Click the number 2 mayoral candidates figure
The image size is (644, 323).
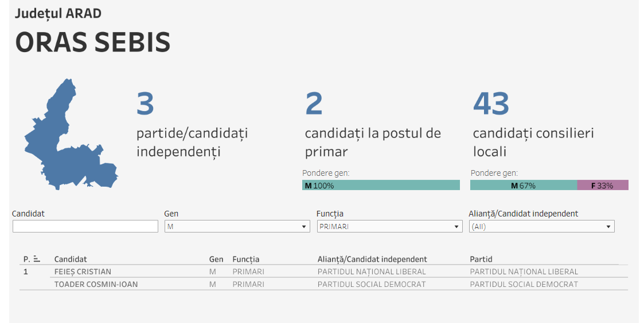(314, 104)
